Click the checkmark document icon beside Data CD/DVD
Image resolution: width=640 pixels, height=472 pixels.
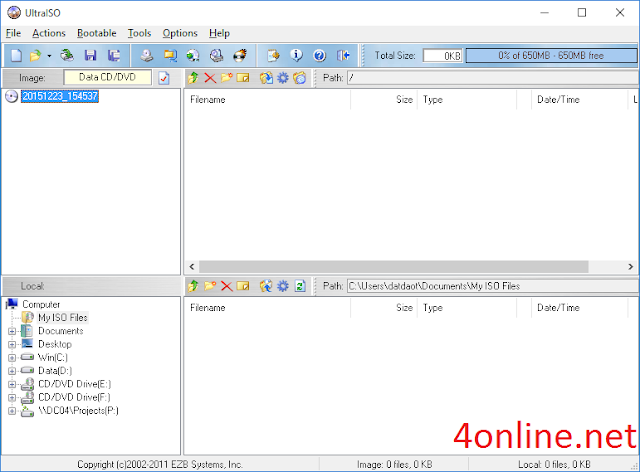(164, 78)
